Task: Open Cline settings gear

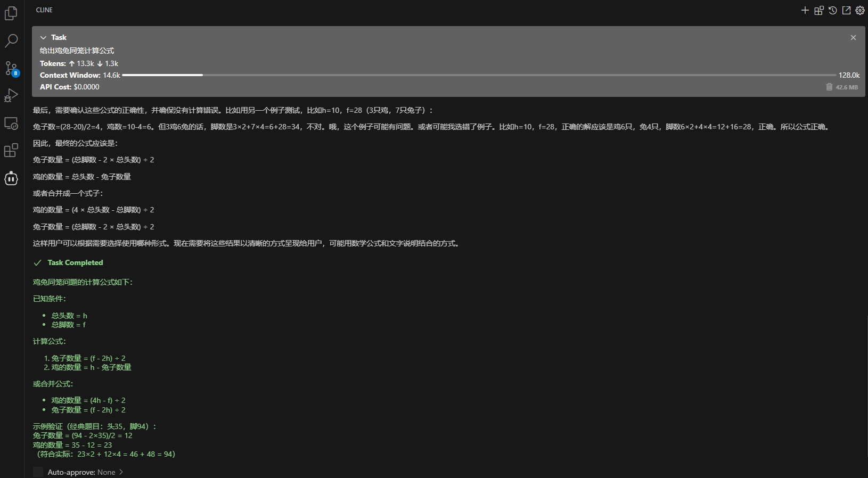Action: (x=860, y=10)
